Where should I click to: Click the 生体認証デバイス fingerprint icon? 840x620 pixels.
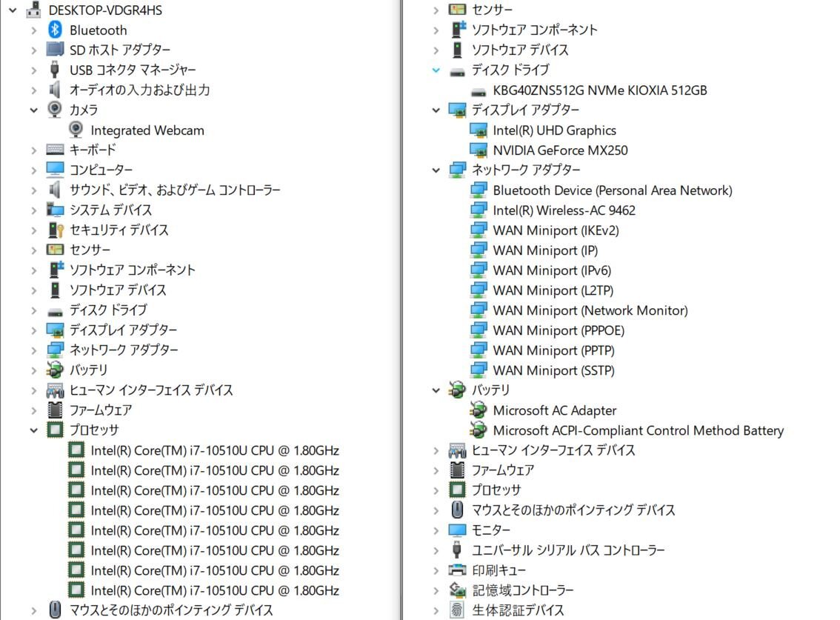[457, 610]
